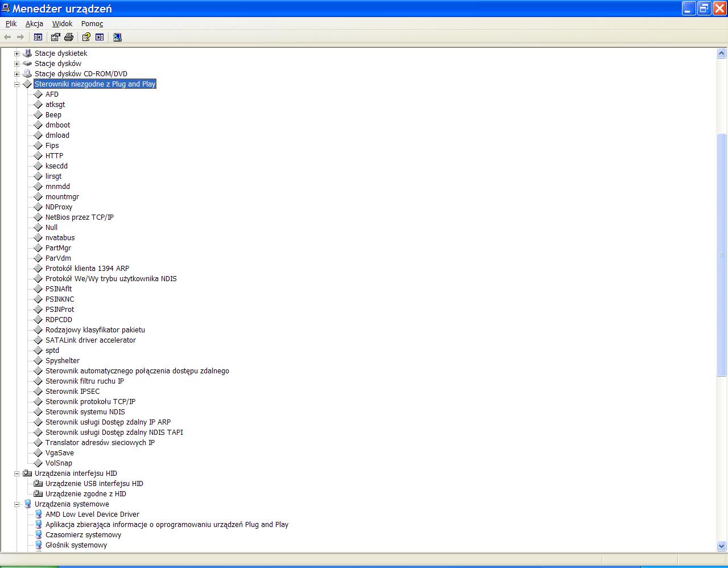
Task: Select Sterownik filtru ruchu IP entry
Action: point(85,381)
